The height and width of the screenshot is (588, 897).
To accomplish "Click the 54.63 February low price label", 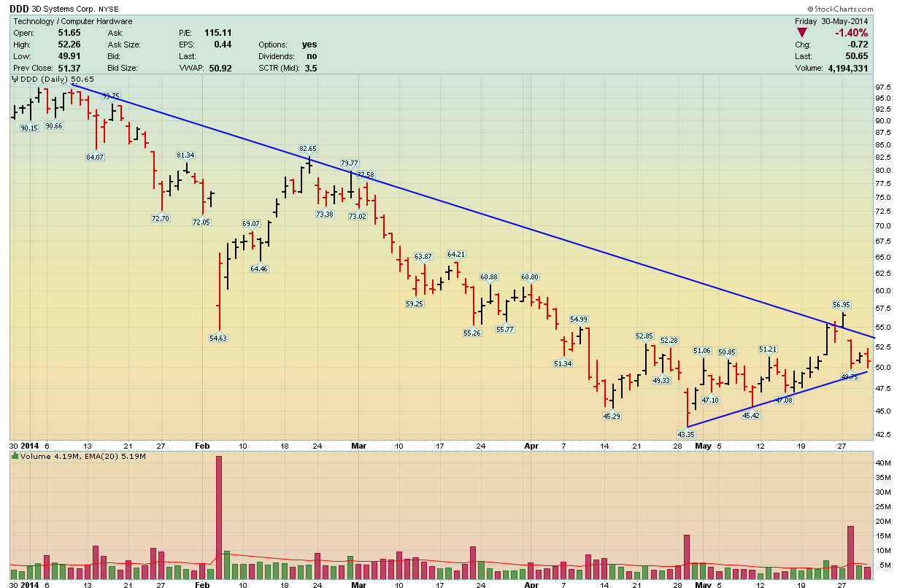I will (x=218, y=338).
